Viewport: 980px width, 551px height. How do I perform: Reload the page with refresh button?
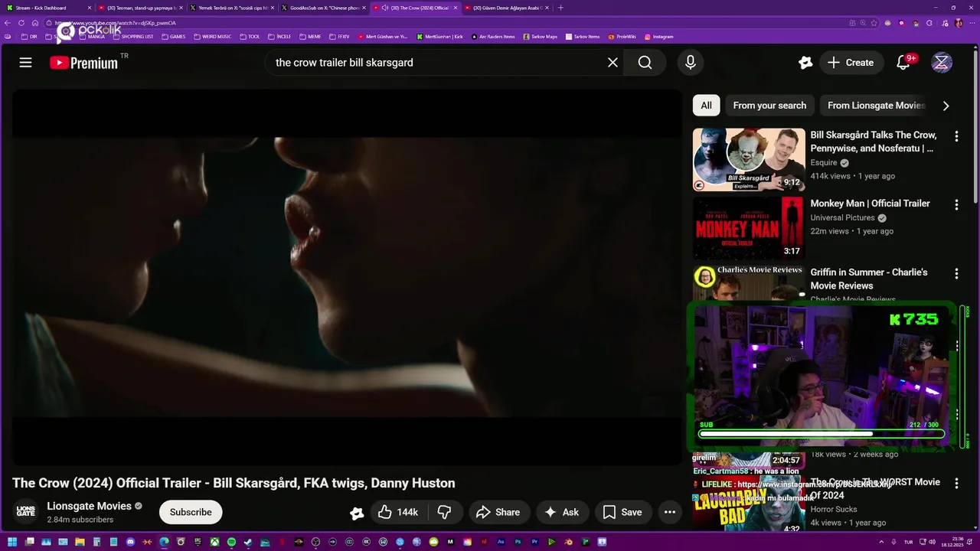[x=21, y=23]
